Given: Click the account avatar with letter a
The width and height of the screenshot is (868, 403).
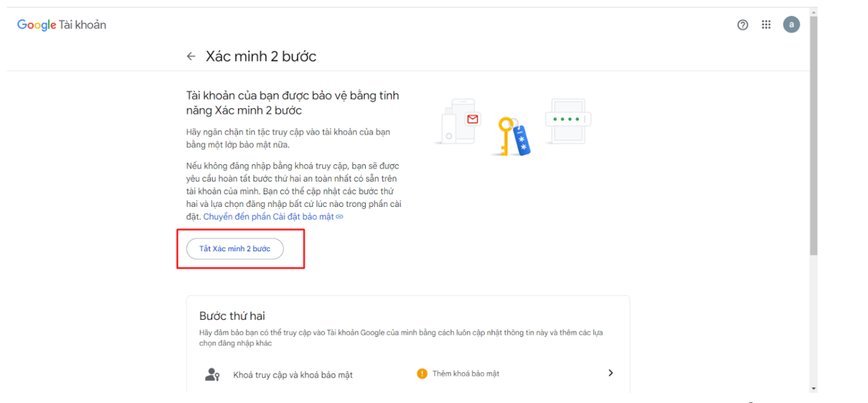Looking at the screenshot, I should 791,25.
